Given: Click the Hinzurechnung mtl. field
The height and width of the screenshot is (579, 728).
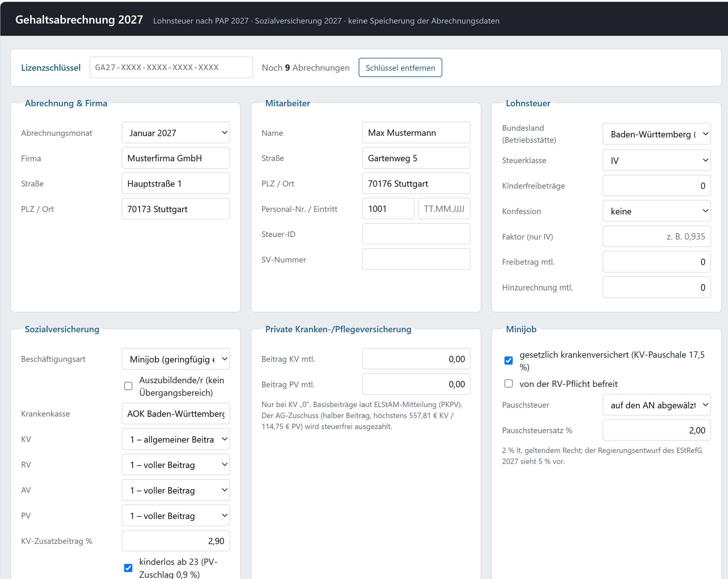Looking at the screenshot, I should tap(656, 287).
